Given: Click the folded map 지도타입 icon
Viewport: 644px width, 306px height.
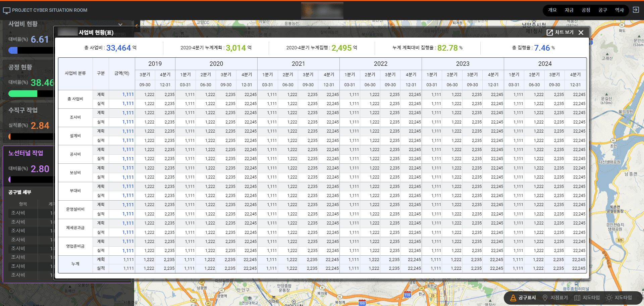Looking at the screenshot, I should pos(577,298).
